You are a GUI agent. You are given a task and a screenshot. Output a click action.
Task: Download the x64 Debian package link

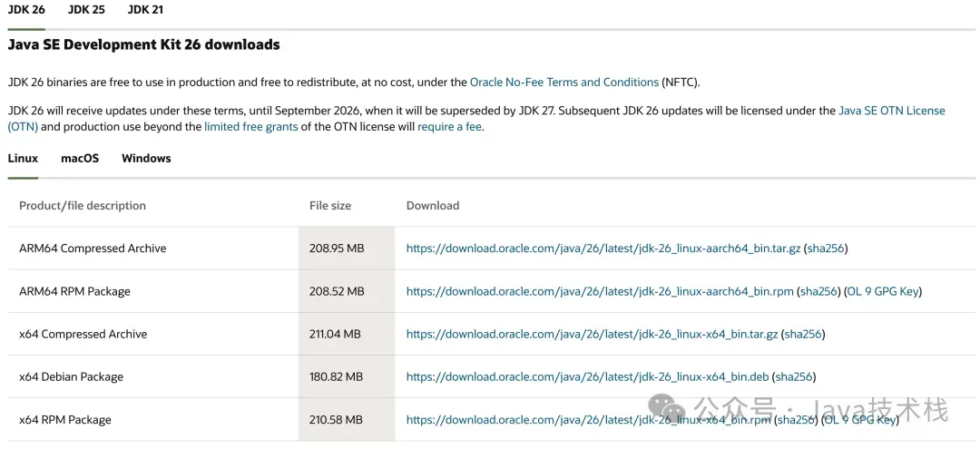pyautogui.click(x=587, y=376)
